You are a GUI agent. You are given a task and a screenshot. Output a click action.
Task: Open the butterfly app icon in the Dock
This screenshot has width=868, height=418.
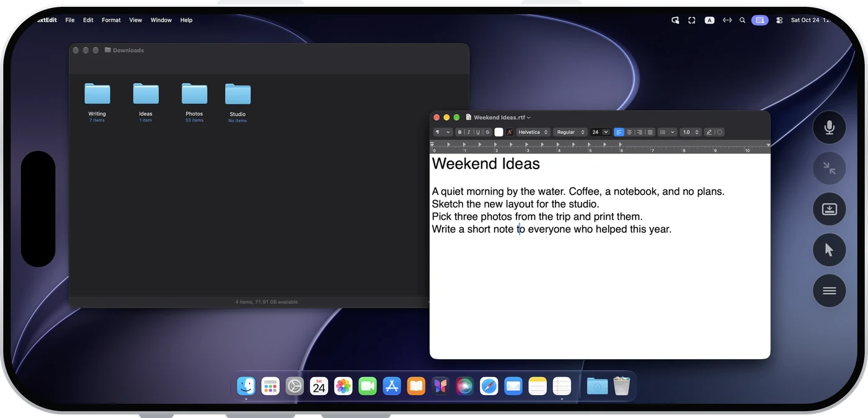tap(440, 386)
